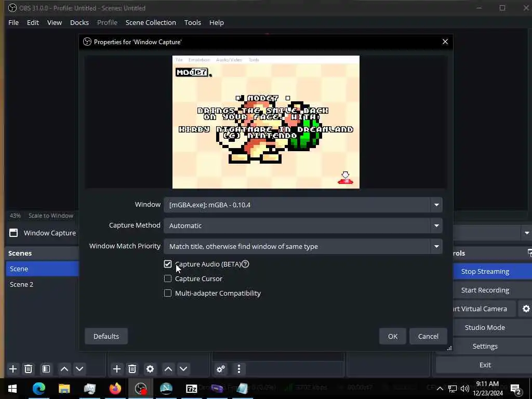Expand the Capture Method dropdown
532x399 pixels.
tap(303, 225)
